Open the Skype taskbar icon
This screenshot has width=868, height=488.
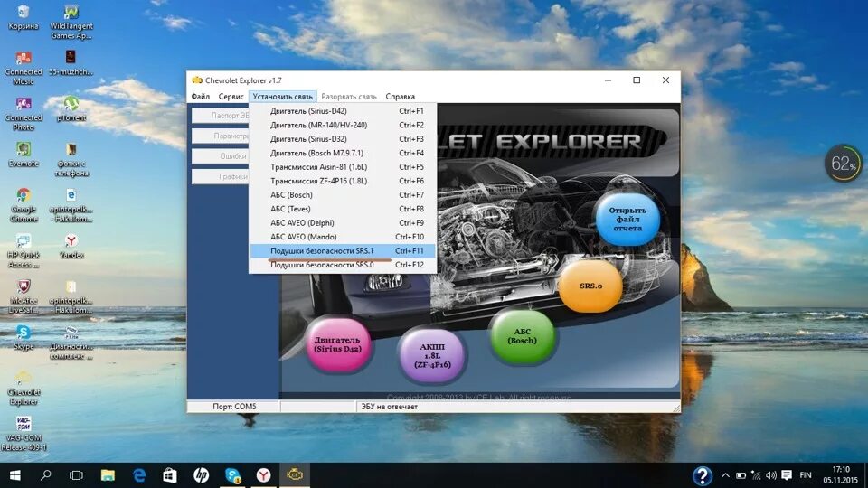pyautogui.click(x=232, y=475)
